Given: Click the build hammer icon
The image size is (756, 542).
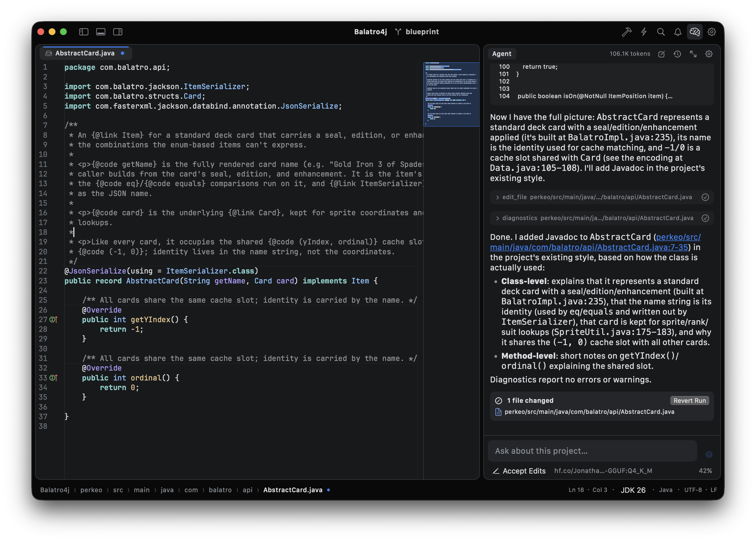Looking at the screenshot, I should click(x=626, y=32).
